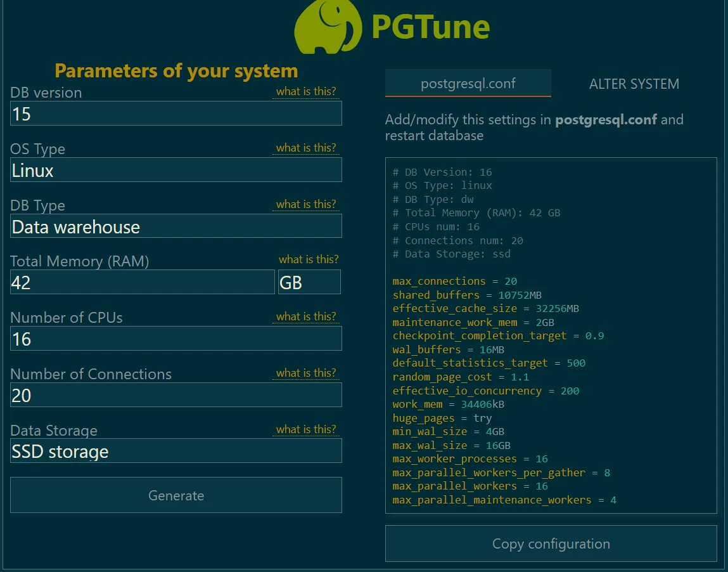Click the Copy configuration button
The width and height of the screenshot is (728, 572).
tap(551, 543)
